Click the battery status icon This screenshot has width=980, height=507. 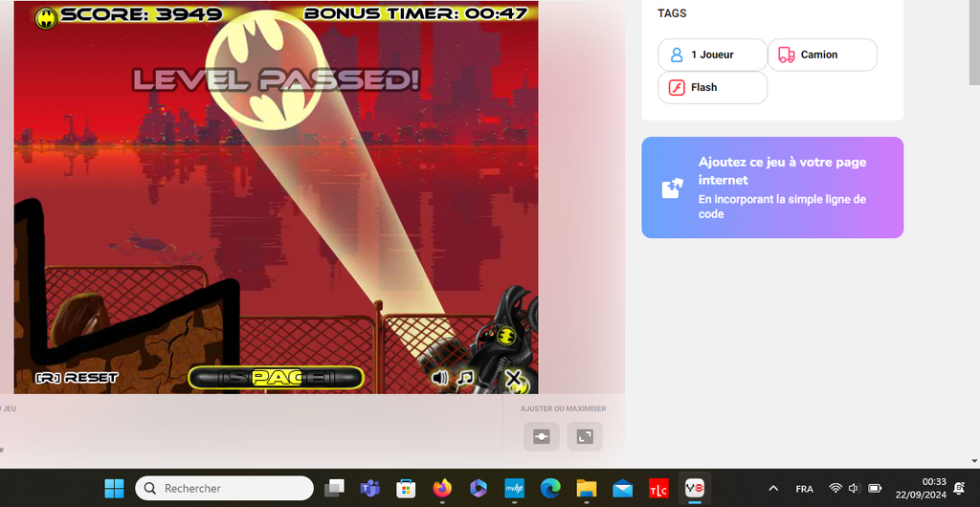click(875, 488)
